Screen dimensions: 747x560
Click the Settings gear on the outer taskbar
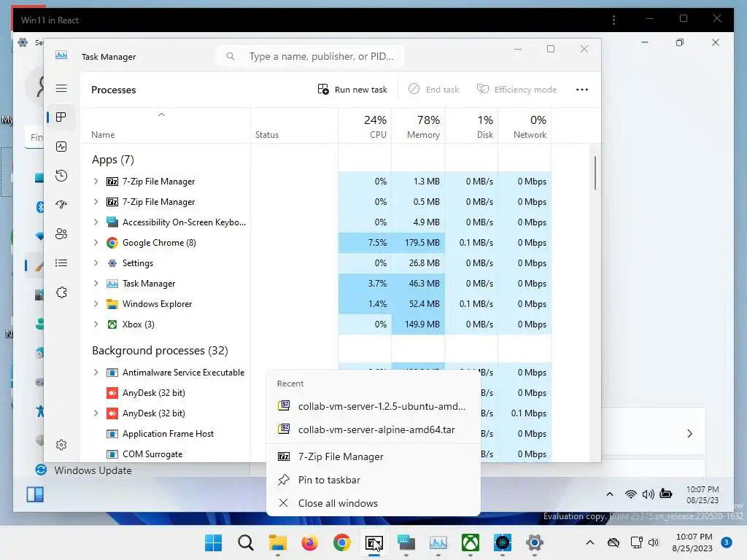(535, 542)
